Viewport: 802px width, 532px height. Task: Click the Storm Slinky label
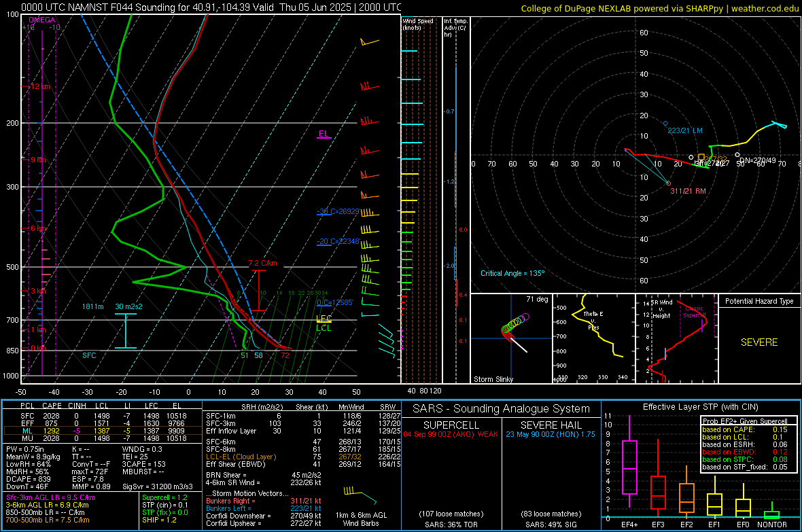[493, 379]
